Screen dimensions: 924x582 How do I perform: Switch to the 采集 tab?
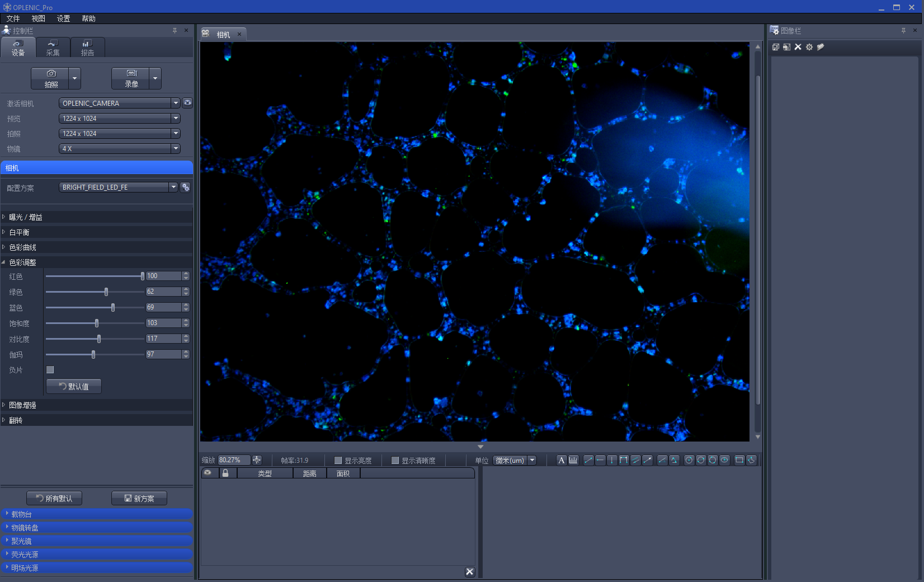click(53, 48)
